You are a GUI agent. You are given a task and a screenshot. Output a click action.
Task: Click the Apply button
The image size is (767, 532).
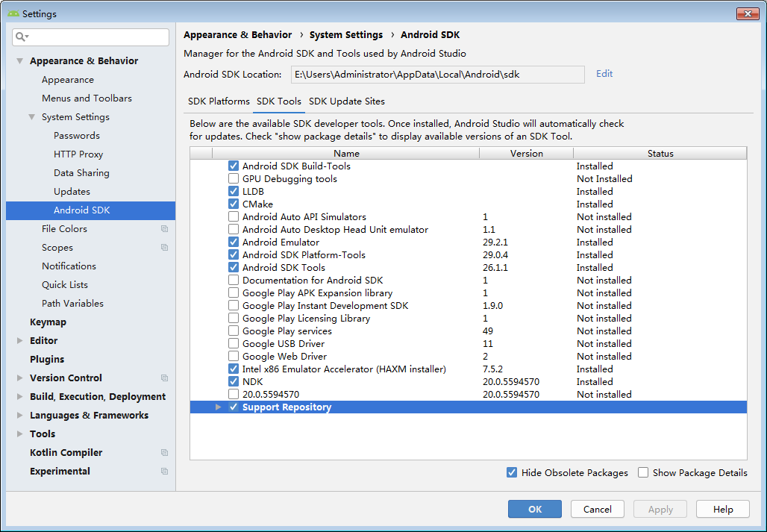(660, 509)
